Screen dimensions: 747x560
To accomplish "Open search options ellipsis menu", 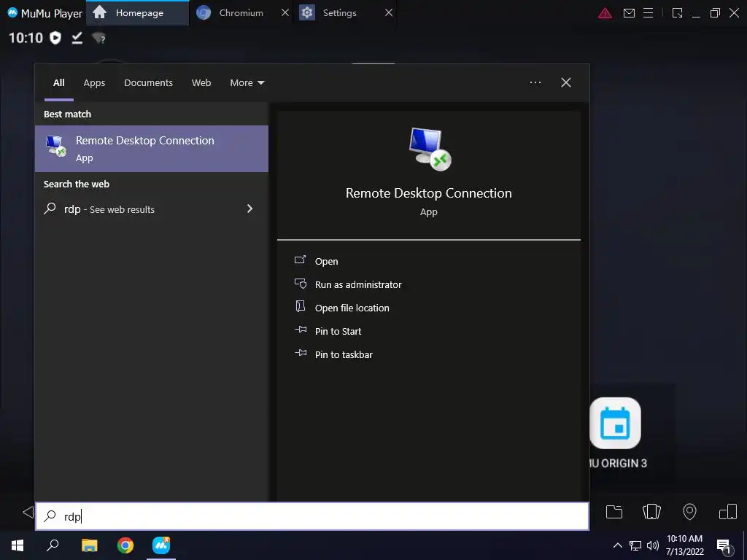I will (535, 82).
